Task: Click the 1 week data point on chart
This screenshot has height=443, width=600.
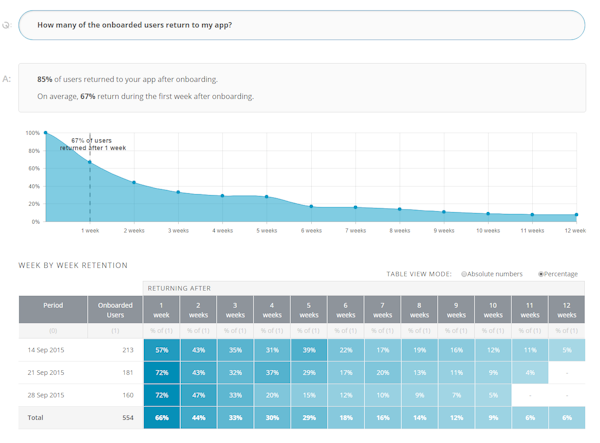Action: [90, 162]
